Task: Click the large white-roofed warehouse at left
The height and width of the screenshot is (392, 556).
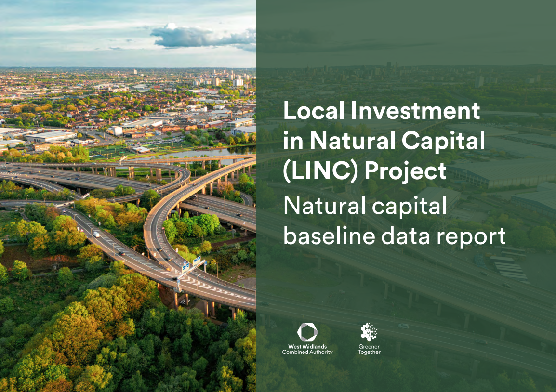Action: click(x=51, y=136)
